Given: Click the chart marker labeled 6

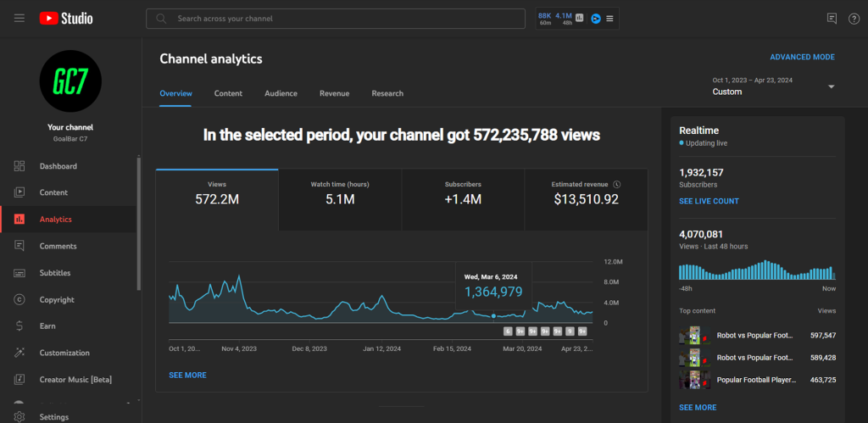Looking at the screenshot, I should (508, 331).
